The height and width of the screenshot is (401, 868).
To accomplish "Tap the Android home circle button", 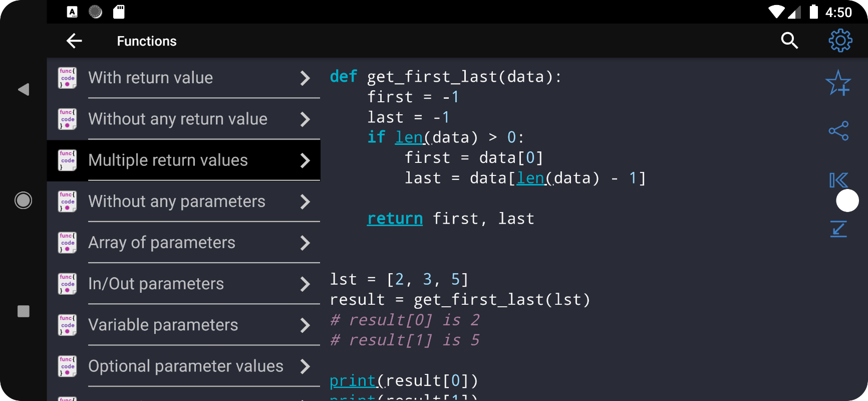I will coord(23,200).
